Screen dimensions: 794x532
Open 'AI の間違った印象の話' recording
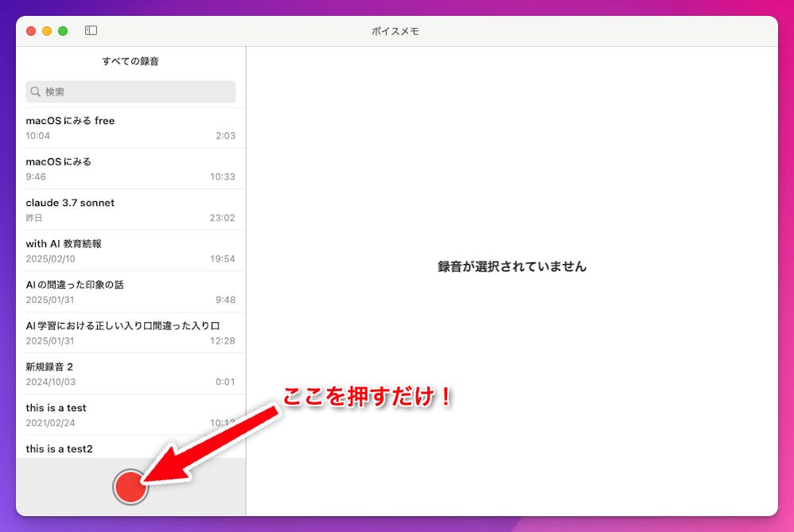(130, 292)
